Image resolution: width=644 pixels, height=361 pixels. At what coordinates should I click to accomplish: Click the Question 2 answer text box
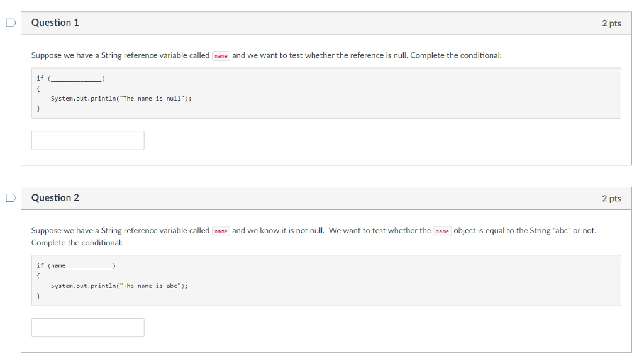[87, 328]
